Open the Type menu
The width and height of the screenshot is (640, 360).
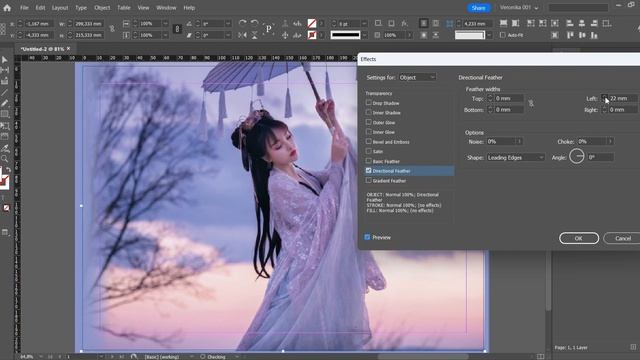(x=81, y=8)
